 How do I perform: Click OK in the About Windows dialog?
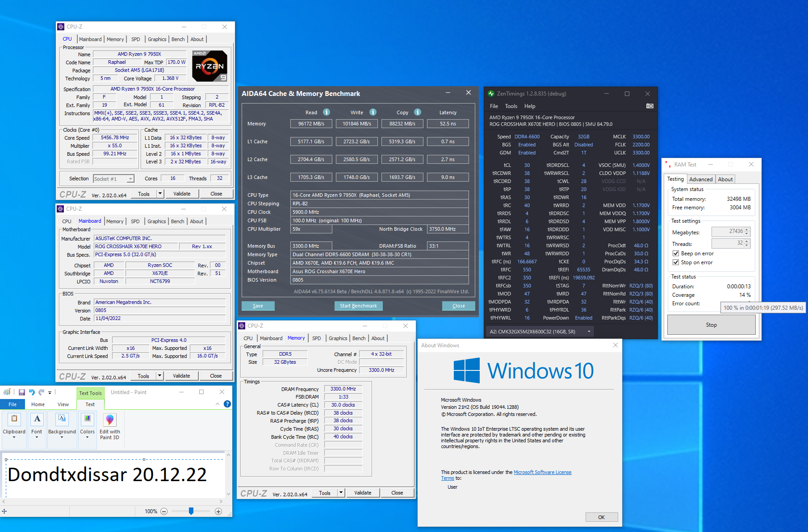tap(601, 517)
